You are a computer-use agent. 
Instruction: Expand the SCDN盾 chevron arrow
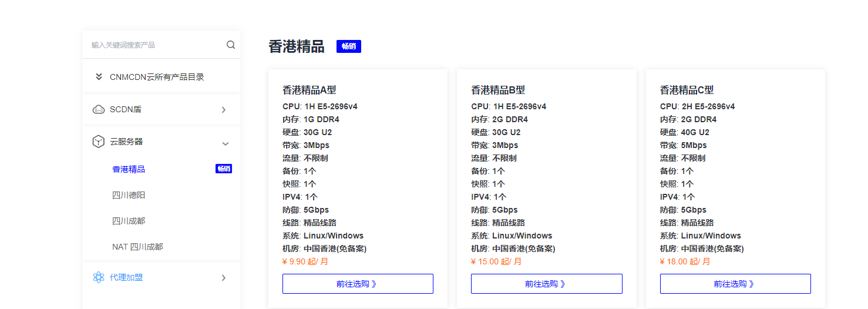[x=224, y=110]
